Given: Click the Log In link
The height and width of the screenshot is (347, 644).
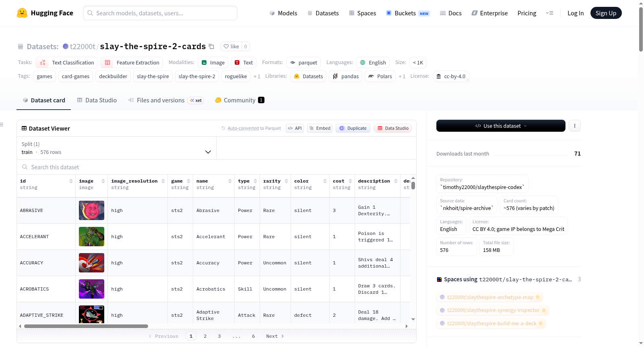Looking at the screenshot, I should pos(575,13).
